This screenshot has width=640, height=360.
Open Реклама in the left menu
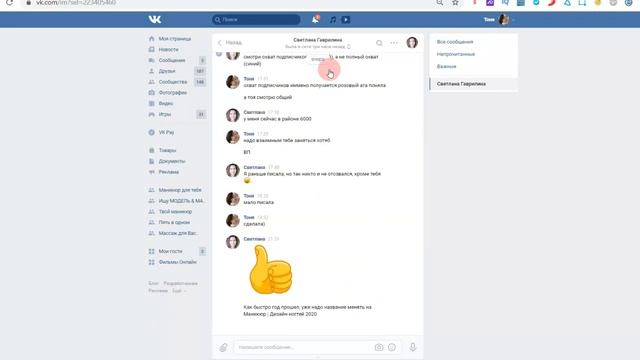pyautogui.click(x=169, y=172)
